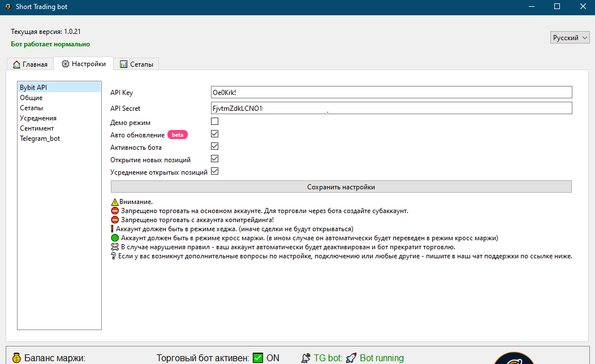Click the Демо режим label
The height and width of the screenshot is (364, 595).
130,123
